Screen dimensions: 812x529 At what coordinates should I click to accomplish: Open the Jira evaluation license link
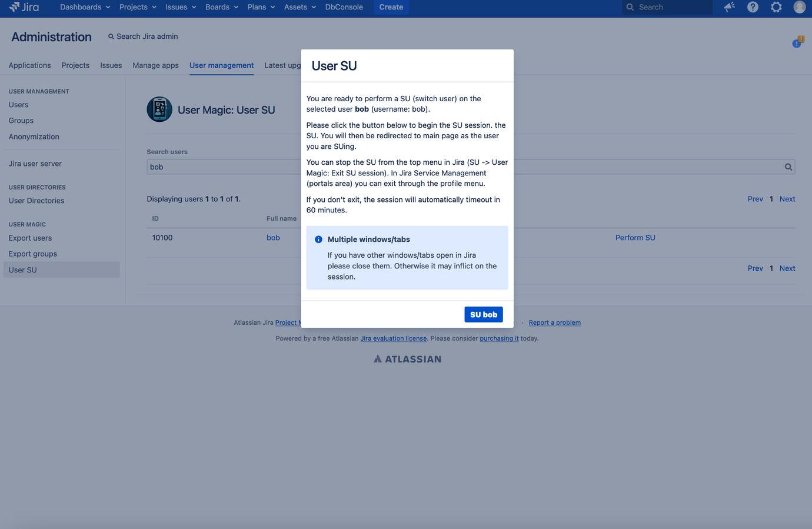click(394, 338)
